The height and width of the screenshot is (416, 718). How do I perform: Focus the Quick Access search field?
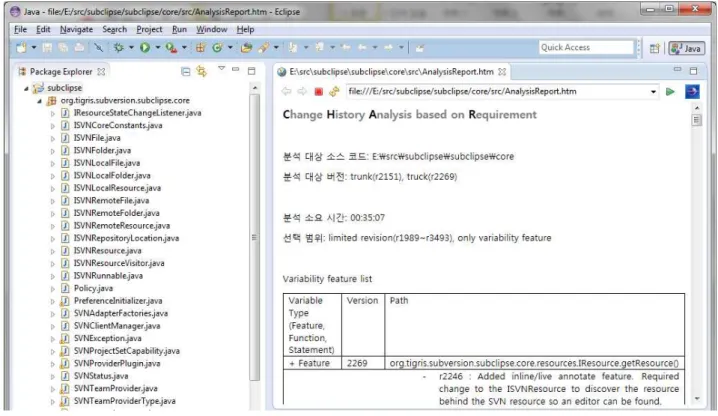pyautogui.click(x=586, y=47)
